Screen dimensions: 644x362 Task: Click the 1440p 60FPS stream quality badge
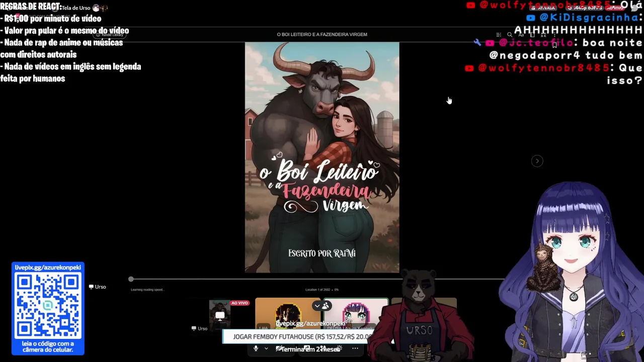click(x=584, y=8)
